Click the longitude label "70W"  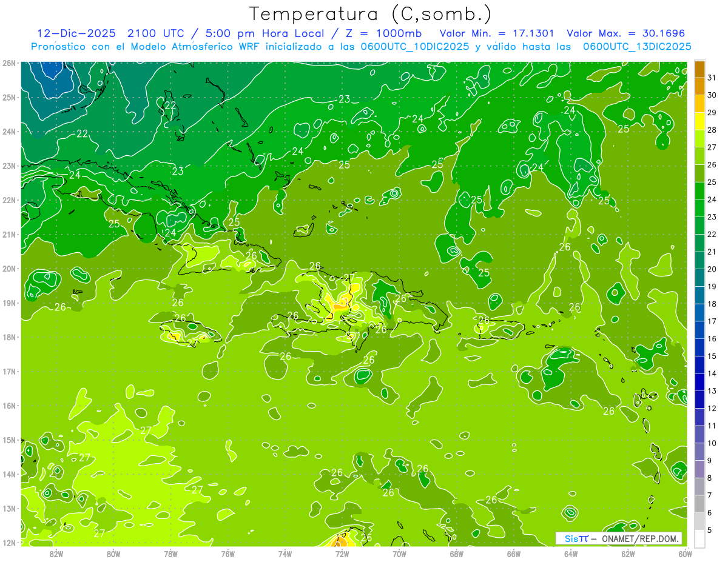pyautogui.click(x=399, y=553)
